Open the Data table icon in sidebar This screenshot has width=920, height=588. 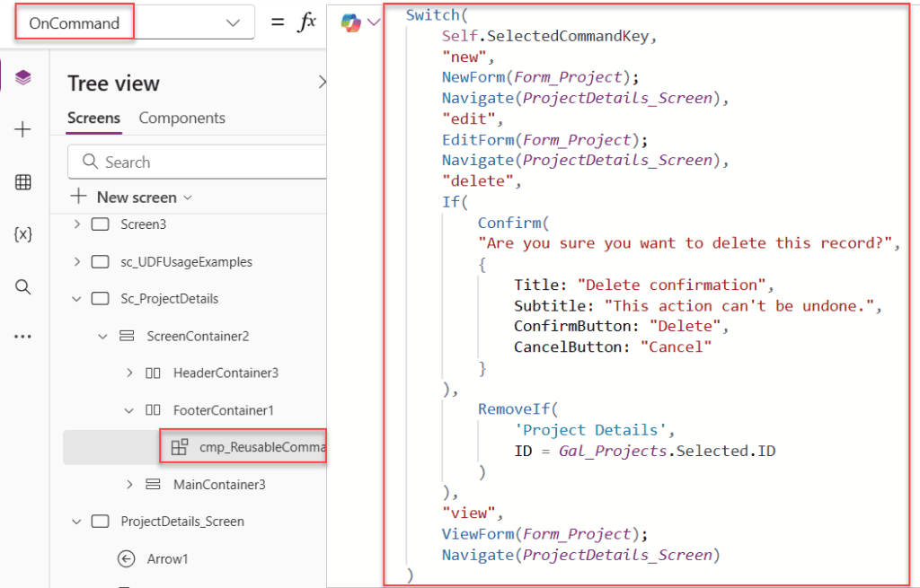click(22, 181)
